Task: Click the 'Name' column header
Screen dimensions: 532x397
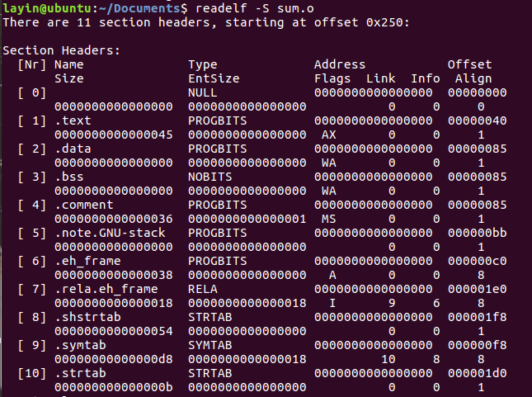Action: pos(69,64)
